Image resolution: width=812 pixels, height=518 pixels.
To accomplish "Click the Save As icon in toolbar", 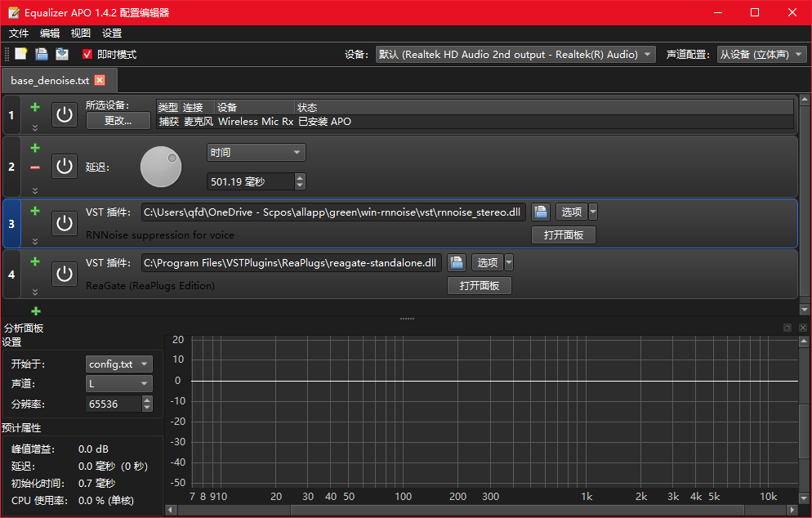I will pyautogui.click(x=62, y=54).
